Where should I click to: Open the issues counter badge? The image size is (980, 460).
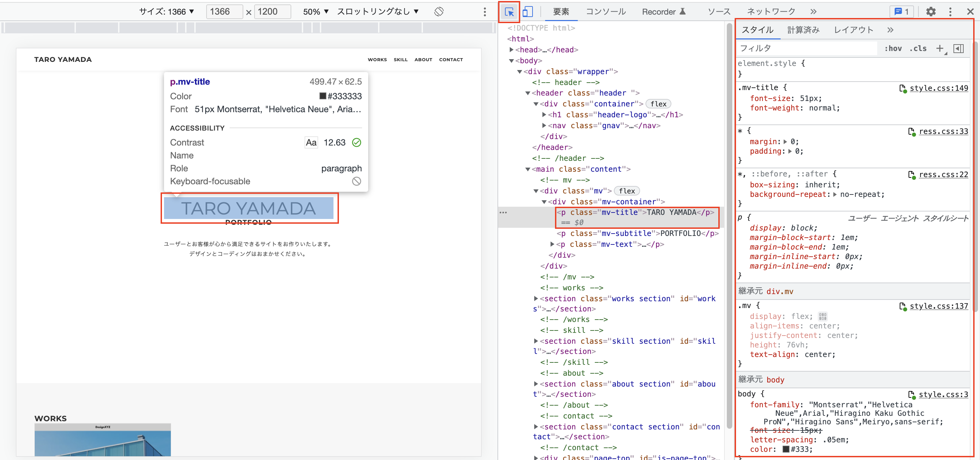pos(901,12)
